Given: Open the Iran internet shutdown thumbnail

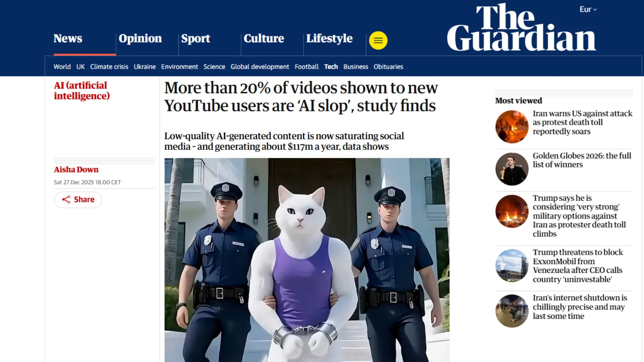Looking at the screenshot, I should (512, 311).
